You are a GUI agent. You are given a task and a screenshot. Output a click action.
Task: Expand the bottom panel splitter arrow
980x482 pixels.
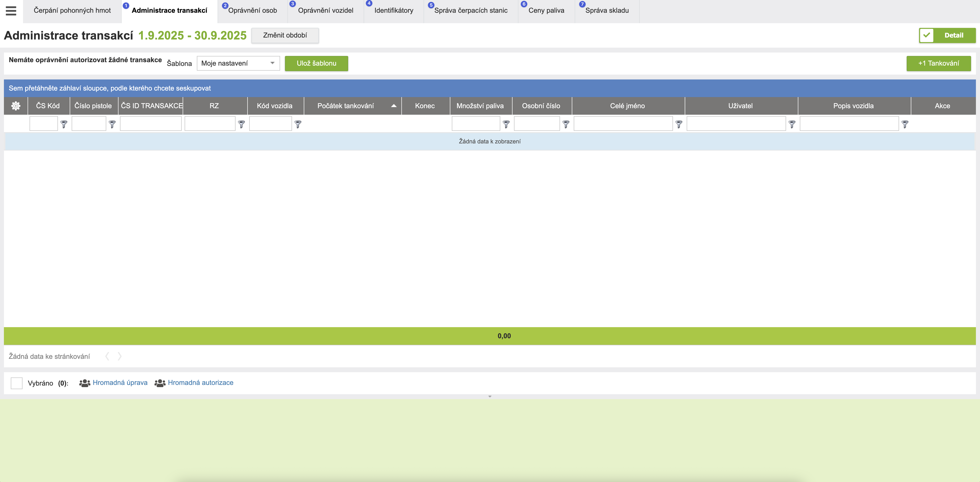tap(490, 396)
